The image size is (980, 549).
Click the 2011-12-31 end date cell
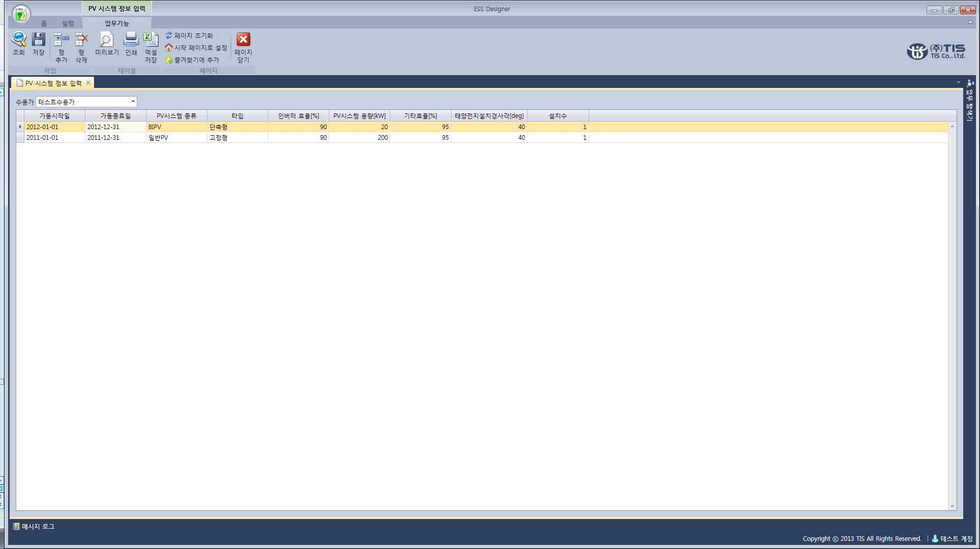click(x=115, y=138)
